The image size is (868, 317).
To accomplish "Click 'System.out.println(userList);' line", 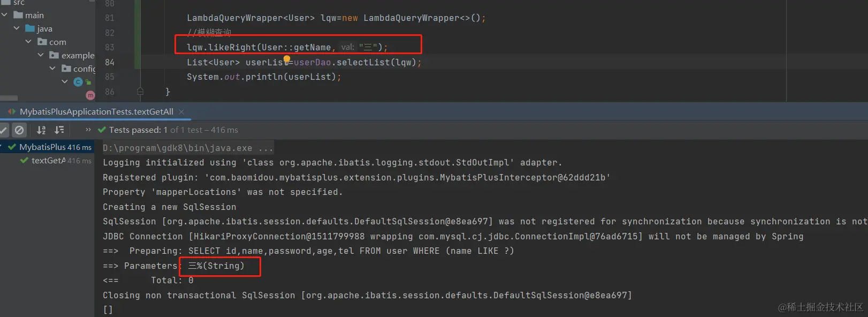I will 264,77.
